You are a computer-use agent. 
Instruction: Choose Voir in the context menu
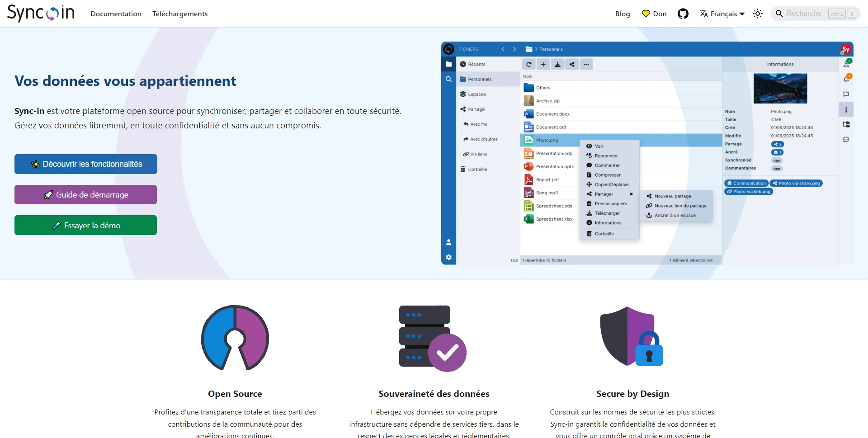click(x=609, y=146)
